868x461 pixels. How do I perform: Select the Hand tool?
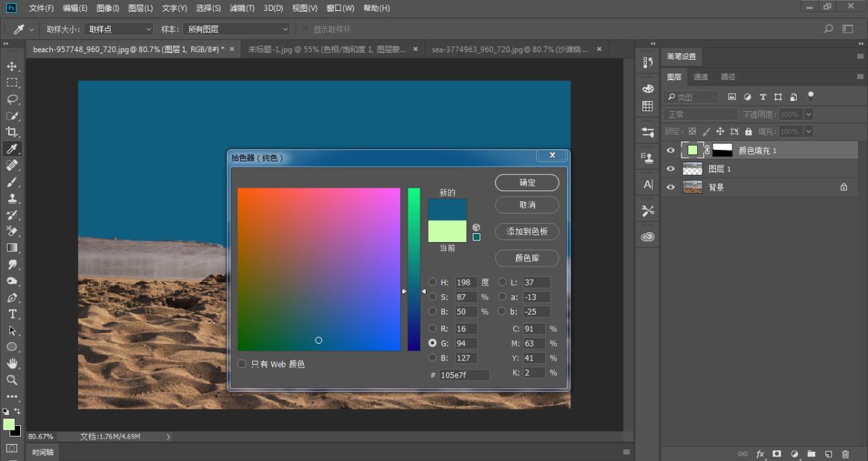[x=12, y=363]
